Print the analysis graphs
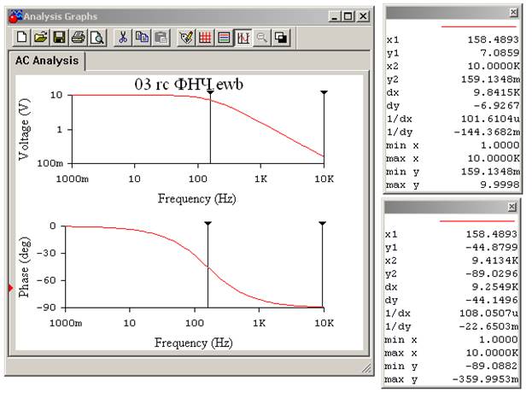The image size is (532, 393). point(78,38)
